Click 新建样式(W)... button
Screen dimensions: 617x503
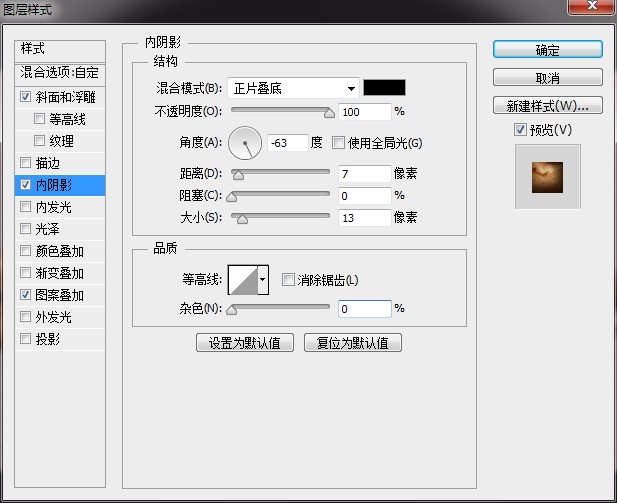click(x=547, y=105)
